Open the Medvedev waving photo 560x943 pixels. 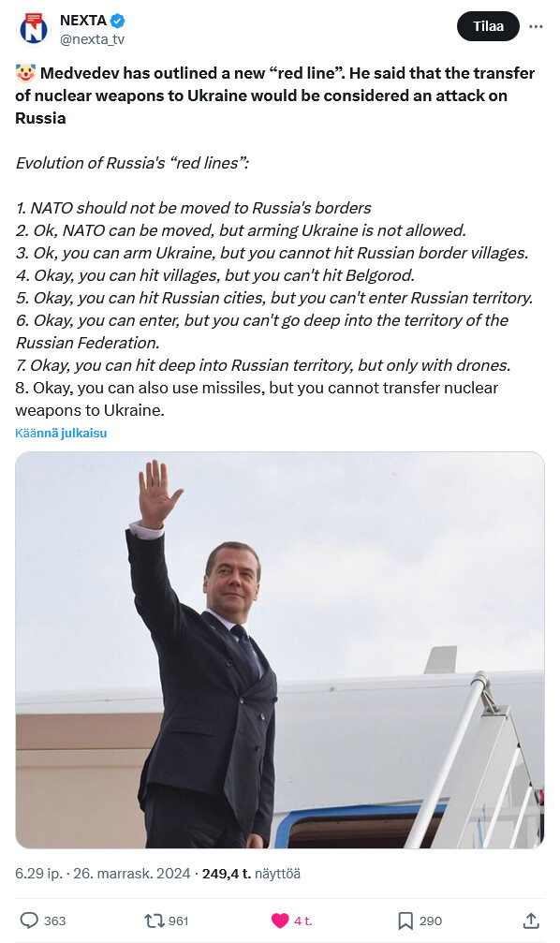click(x=280, y=650)
